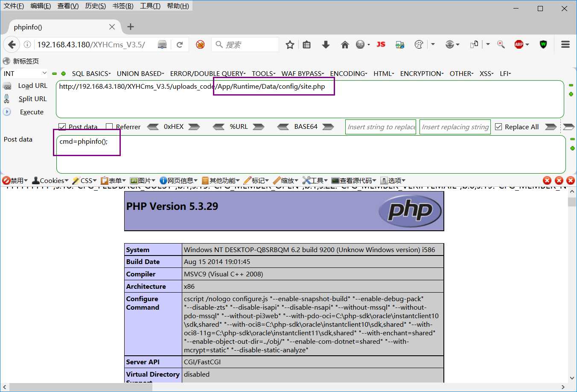Open the hamburger menu icon
This screenshot has height=392, width=577.
(x=565, y=44)
